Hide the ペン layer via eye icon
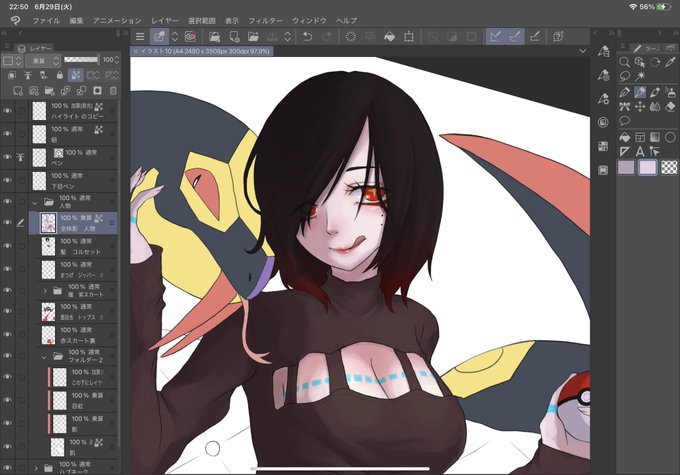This screenshot has width=680, height=475. coord(7,157)
